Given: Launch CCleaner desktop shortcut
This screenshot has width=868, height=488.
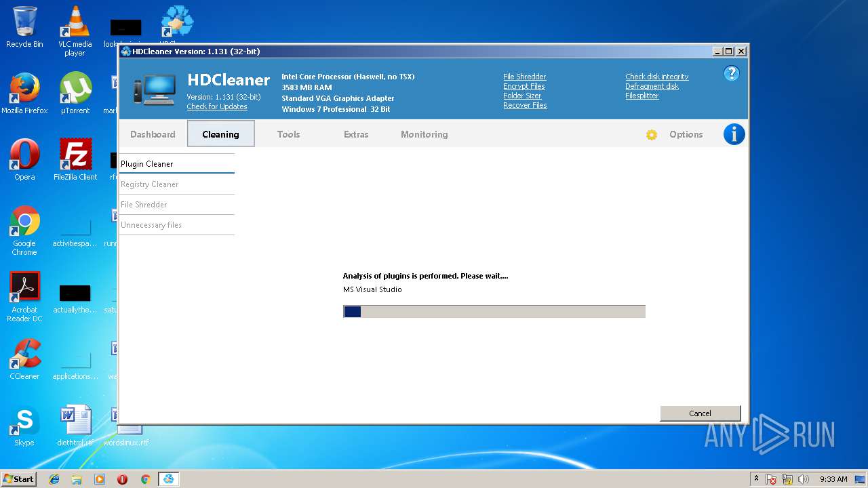Looking at the screenshot, I should [24, 359].
